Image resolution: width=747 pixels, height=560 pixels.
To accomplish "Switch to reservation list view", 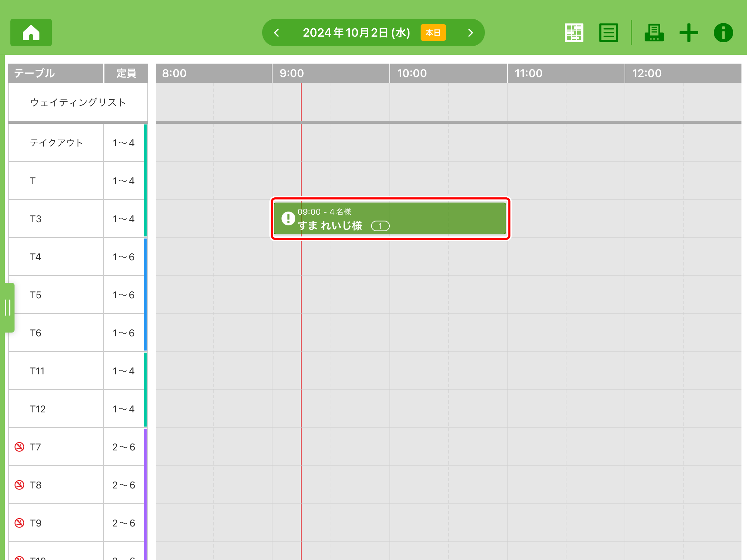I will pyautogui.click(x=608, y=32).
